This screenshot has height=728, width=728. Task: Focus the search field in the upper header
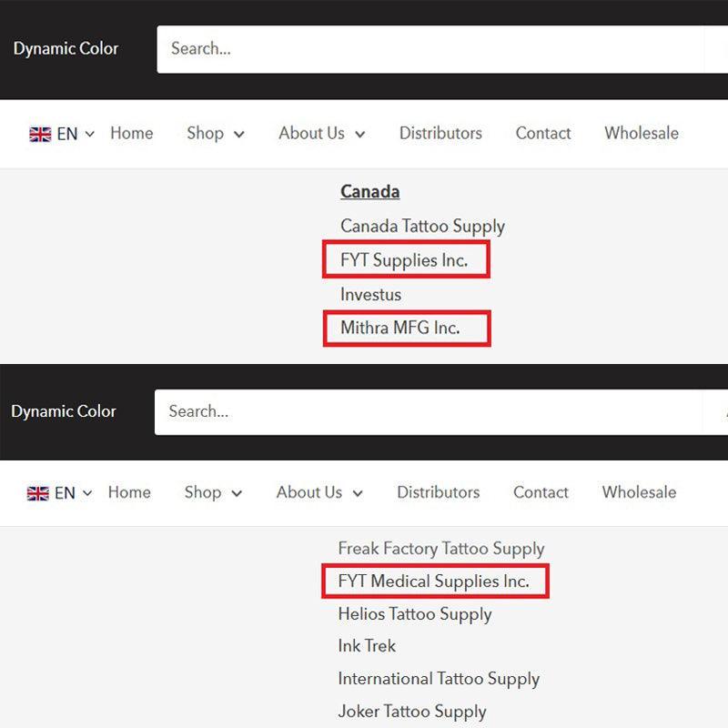tap(428, 49)
